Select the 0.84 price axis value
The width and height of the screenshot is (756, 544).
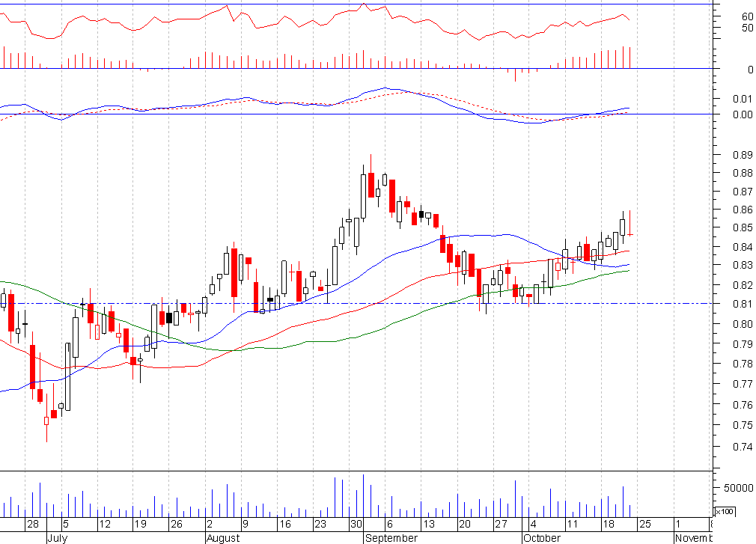tap(743, 247)
